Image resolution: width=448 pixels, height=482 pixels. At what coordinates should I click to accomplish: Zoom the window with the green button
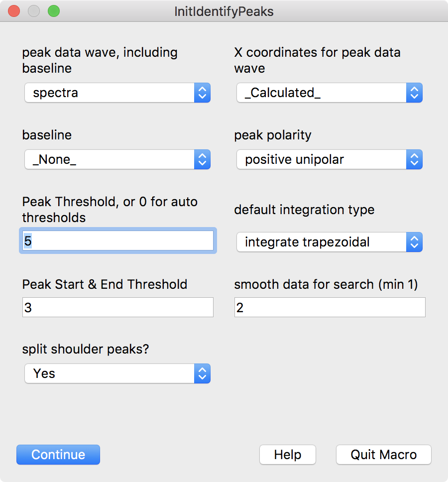(54, 11)
